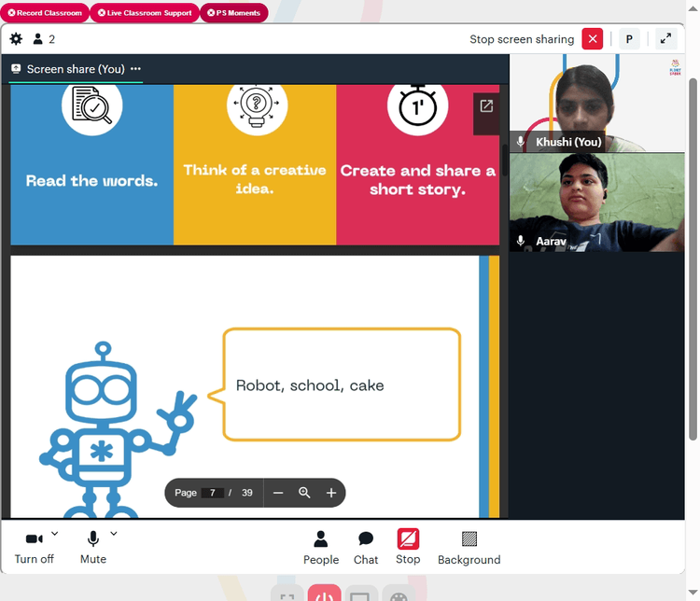The height and width of the screenshot is (601, 700).
Task: Click the Record Classroom button
Action: [x=45, y=13]
